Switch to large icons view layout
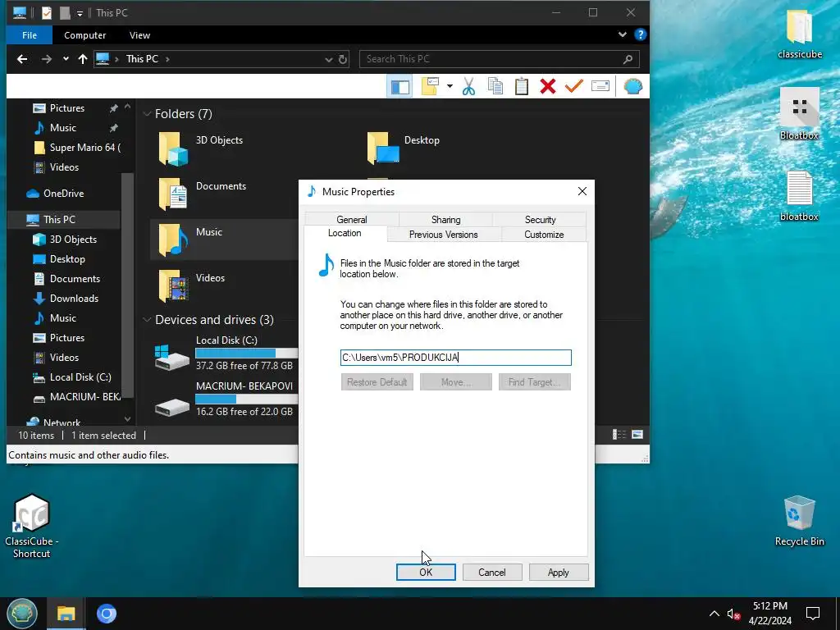The image size is (840, 630). [x=637, y=435]
